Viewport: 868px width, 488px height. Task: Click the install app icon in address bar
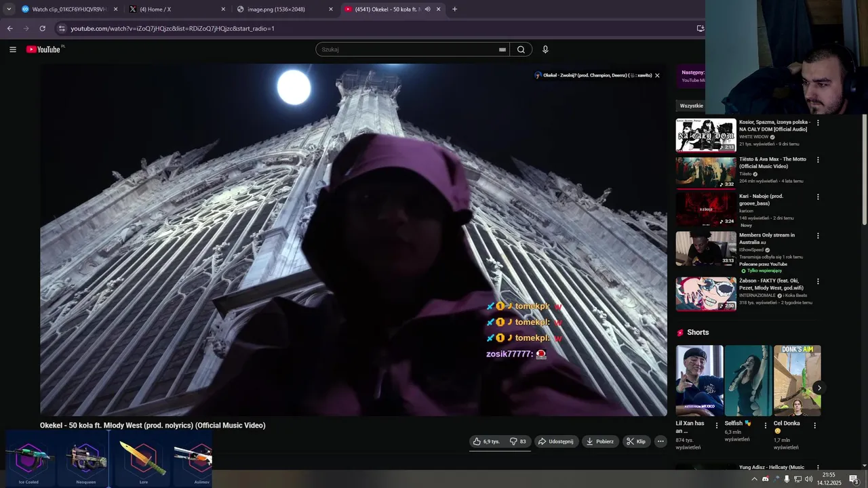(700, 28)
